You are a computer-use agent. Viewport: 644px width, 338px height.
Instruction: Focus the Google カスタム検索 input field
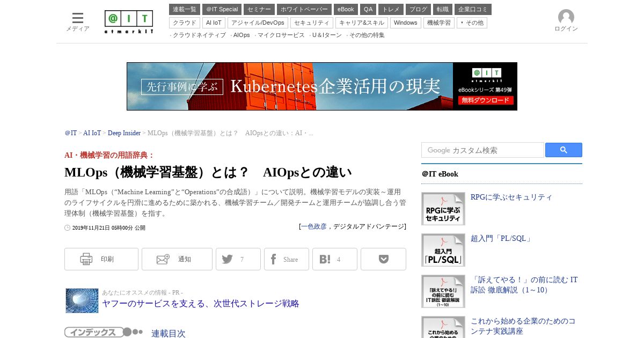[482, 150]
